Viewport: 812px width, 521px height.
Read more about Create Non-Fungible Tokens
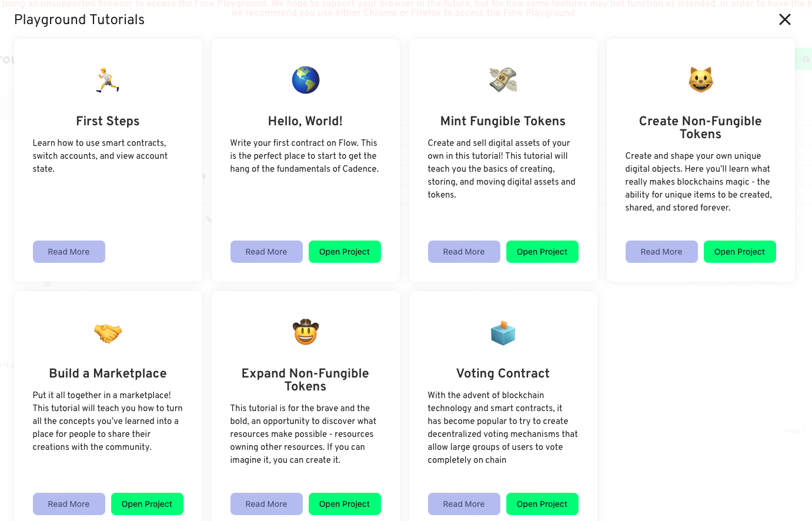661,252
